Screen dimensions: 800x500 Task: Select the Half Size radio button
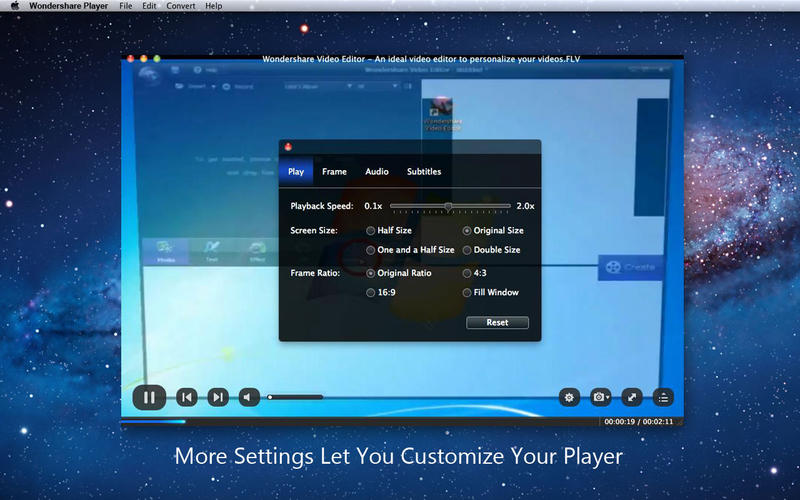tap(371, 230)
